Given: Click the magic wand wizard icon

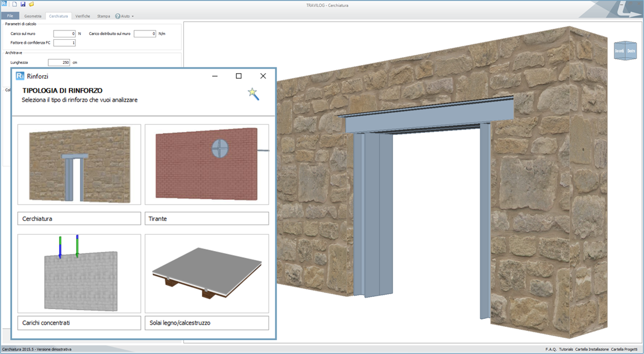Looking at the screenshot, I should (253, 94).
